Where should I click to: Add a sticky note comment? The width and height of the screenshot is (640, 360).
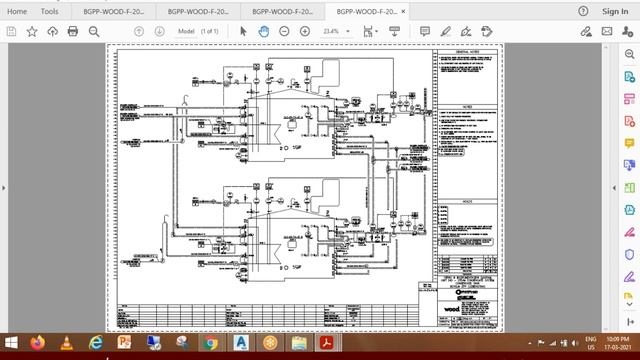click(425, 31)
